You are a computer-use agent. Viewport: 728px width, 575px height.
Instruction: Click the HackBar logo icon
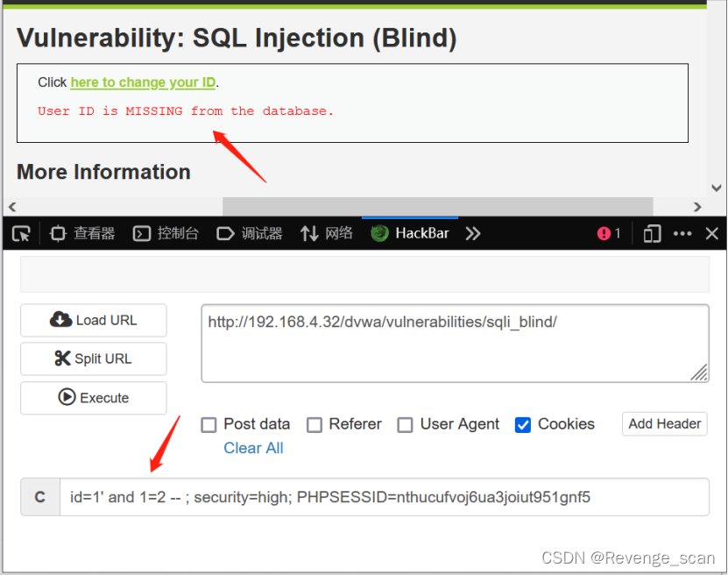click(x=379, y=233)
